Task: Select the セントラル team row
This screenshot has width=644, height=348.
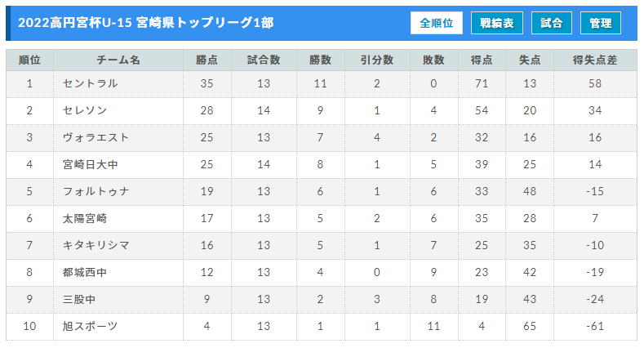Action: coord(322,84)
